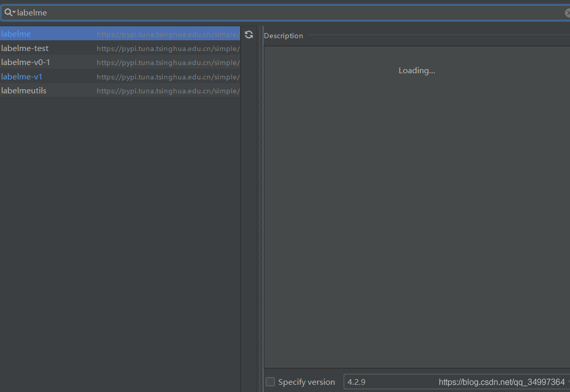Viewport: 570px width, 392px height.
Task: Click the refresh packages repository icon
Action: 249,35
